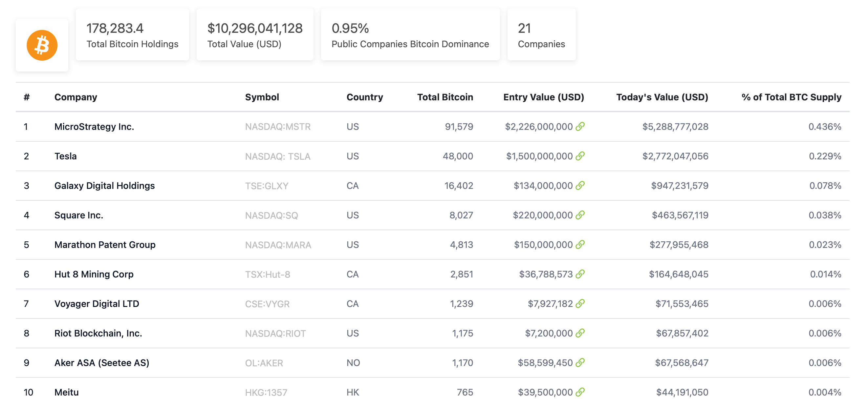Click Galaxy Digital total bitcoin 16,402
The width and height of the screenshot is (868, 406).
(459, 186)
